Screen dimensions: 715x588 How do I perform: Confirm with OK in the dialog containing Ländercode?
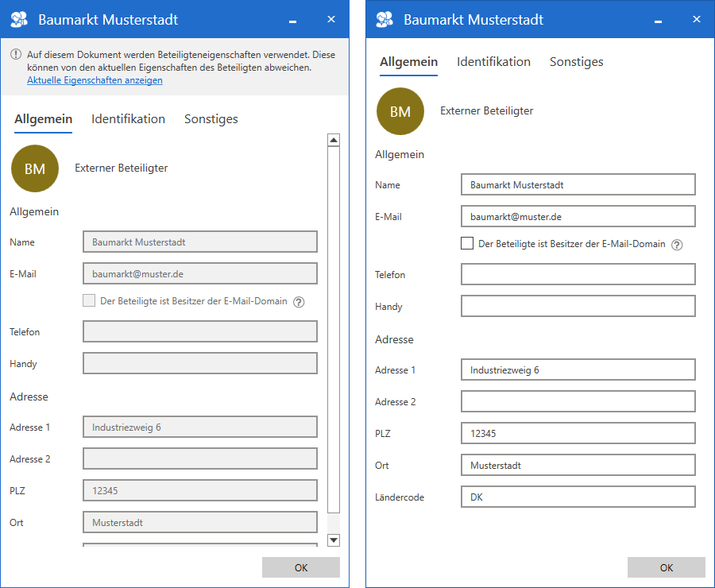click(666, 567)
